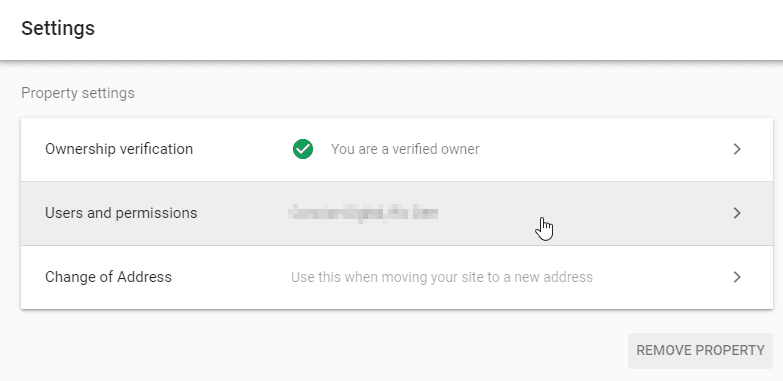Click the 'Property settings' section label
The height and width of the screenshot is (381, 783).
[78, 93]
